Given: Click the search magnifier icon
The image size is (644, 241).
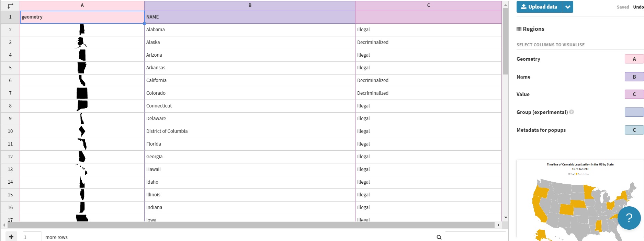Looking at the screenshot, I should 439,237.
